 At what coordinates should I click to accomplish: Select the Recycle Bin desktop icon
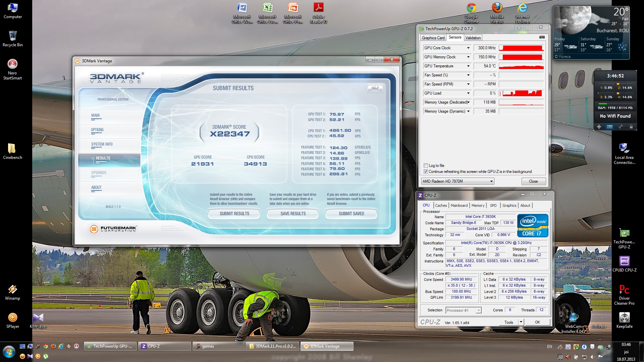[x=13, y=39]
